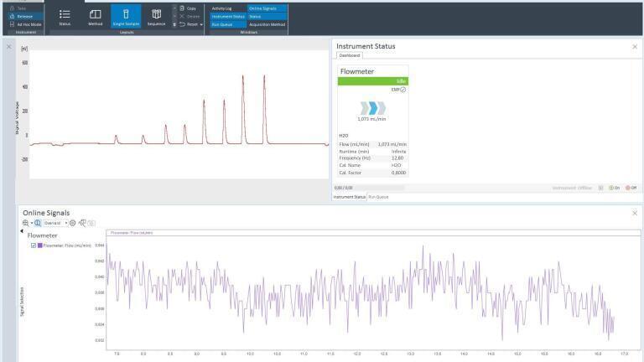Open the Online Signals settings gear icon
Viewport: 644px width, 362px height.
tap(73, 223)
